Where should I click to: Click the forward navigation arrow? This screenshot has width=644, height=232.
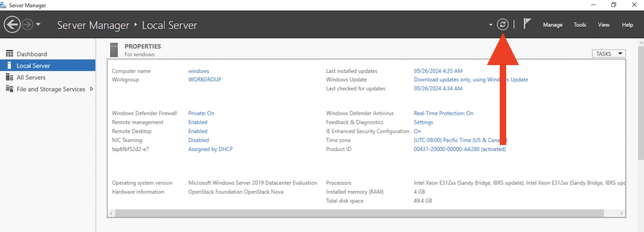point(27,24)
